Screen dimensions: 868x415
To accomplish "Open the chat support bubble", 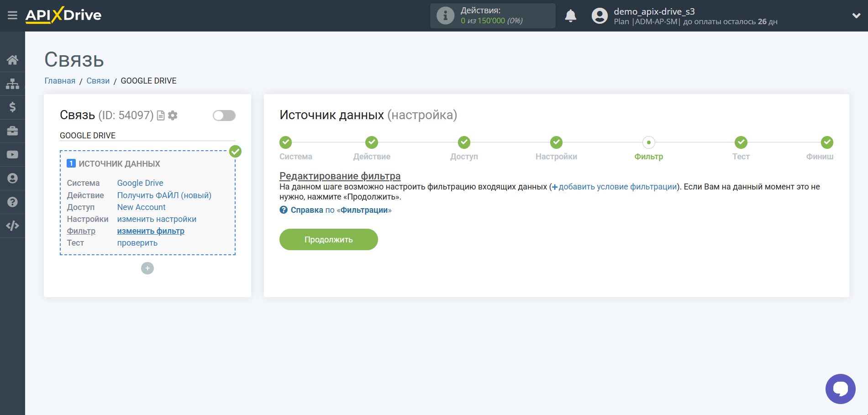I will click(840, 389).
